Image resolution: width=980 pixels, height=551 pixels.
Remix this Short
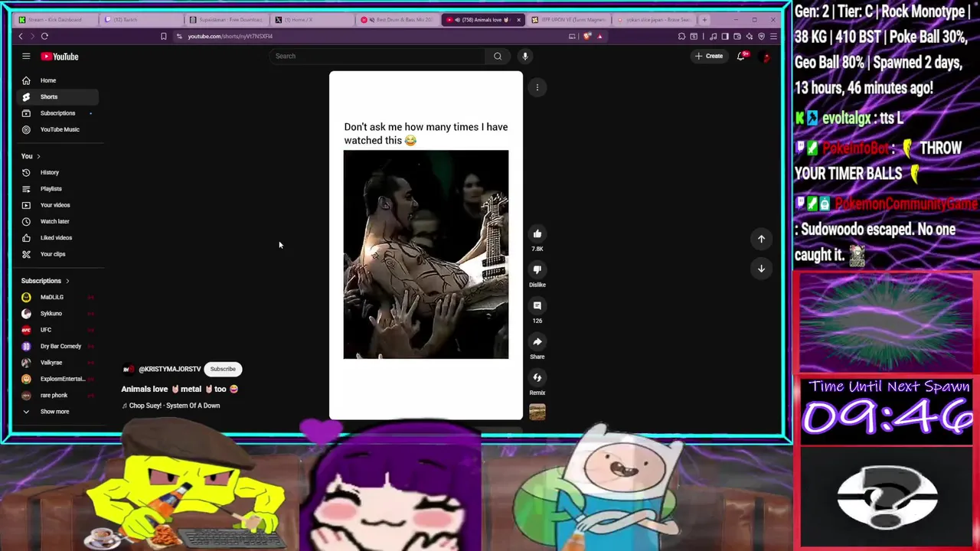coord(537,377)
